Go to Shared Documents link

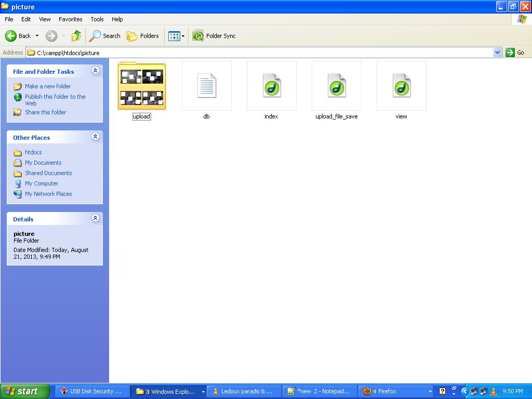coord(48,173)
